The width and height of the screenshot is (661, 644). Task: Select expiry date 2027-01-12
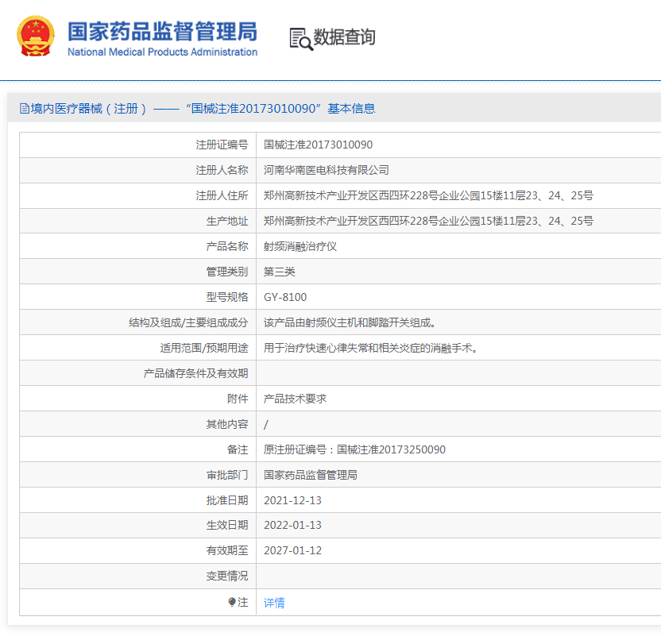point(292,550)
